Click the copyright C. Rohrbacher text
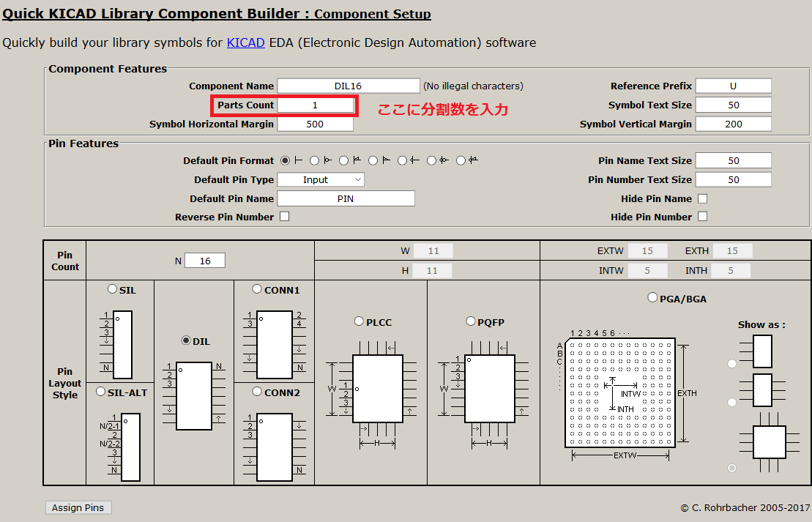This screenshot has height=522, width=812. tap(745, 507)
